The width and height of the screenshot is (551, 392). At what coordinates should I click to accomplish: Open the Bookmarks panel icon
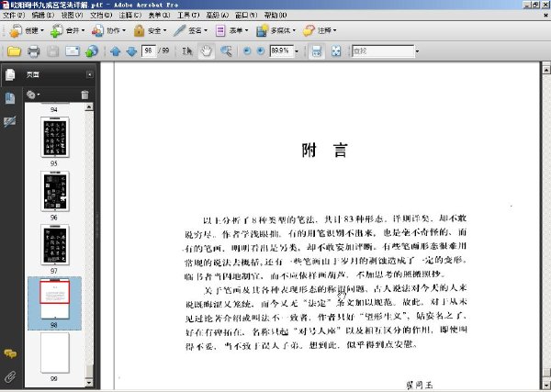click(10, 98)
